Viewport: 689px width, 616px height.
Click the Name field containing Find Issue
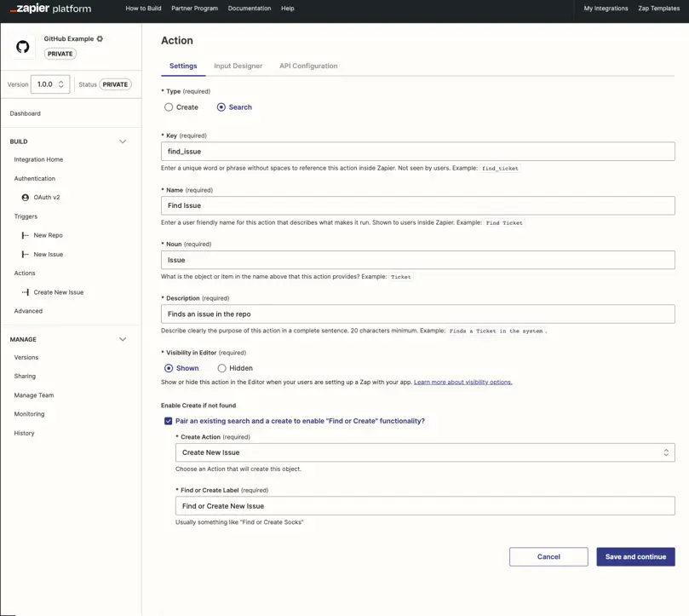418,205
